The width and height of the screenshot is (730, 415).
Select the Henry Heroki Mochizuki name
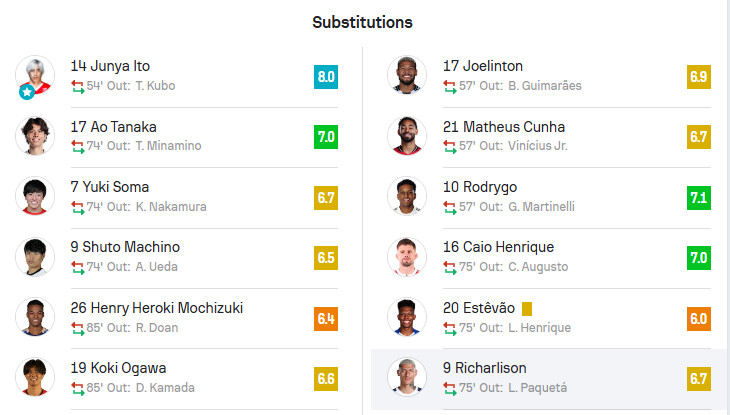(x=157, y=308)
